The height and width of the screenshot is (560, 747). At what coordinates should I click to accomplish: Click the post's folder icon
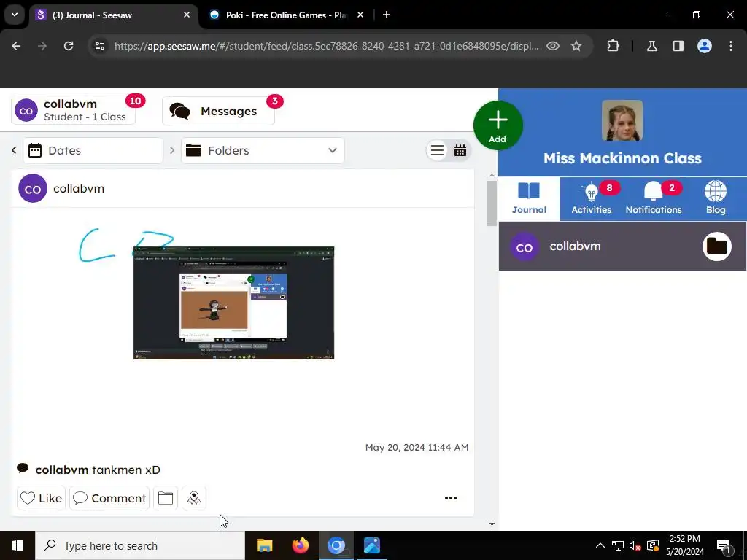[166, 498]
